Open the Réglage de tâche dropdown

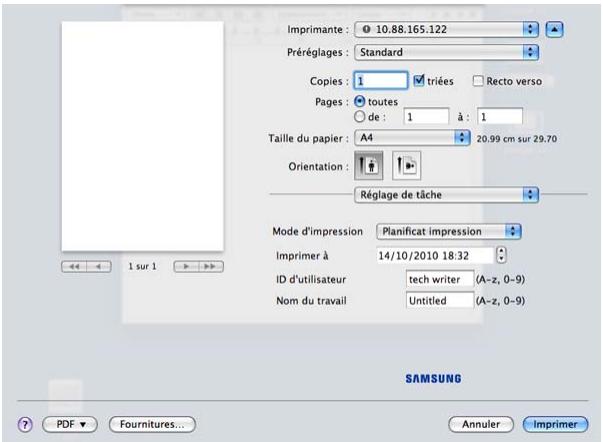(446, 195)
